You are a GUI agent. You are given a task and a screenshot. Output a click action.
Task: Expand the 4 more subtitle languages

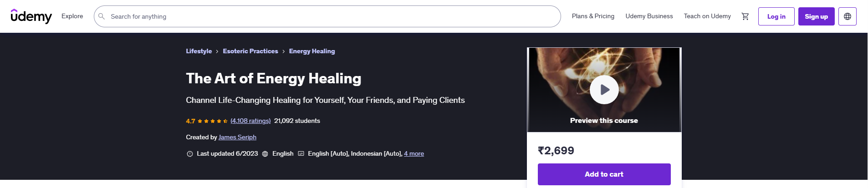(x=414, y=154)
